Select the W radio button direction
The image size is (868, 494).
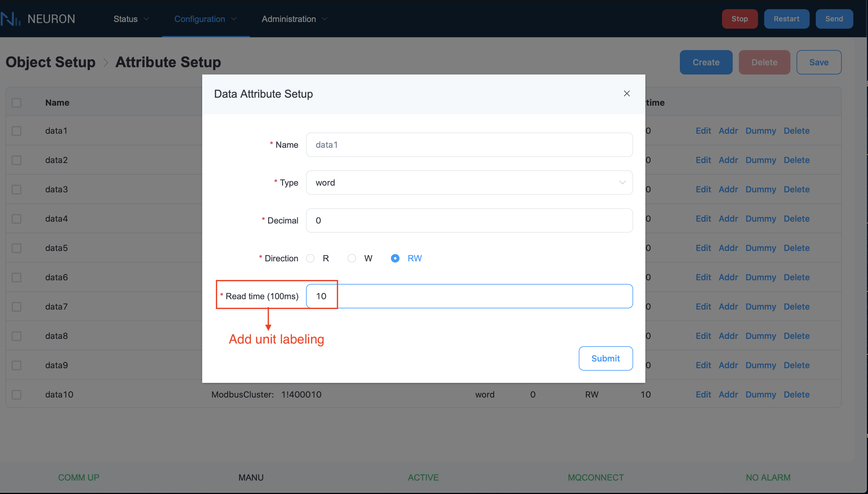pyautogui.click(x=353, y=258)
